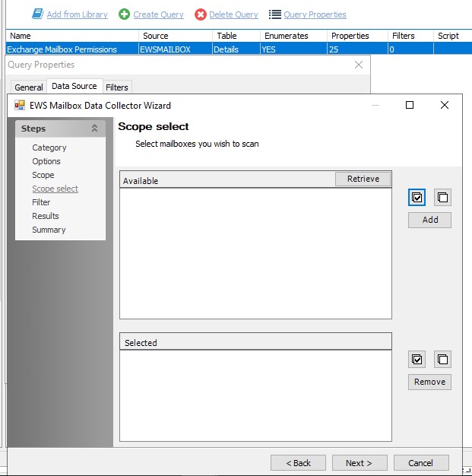The image size is (472, 476).
Task: Click the Add from Library book icon
Action: tap(37, 14)
